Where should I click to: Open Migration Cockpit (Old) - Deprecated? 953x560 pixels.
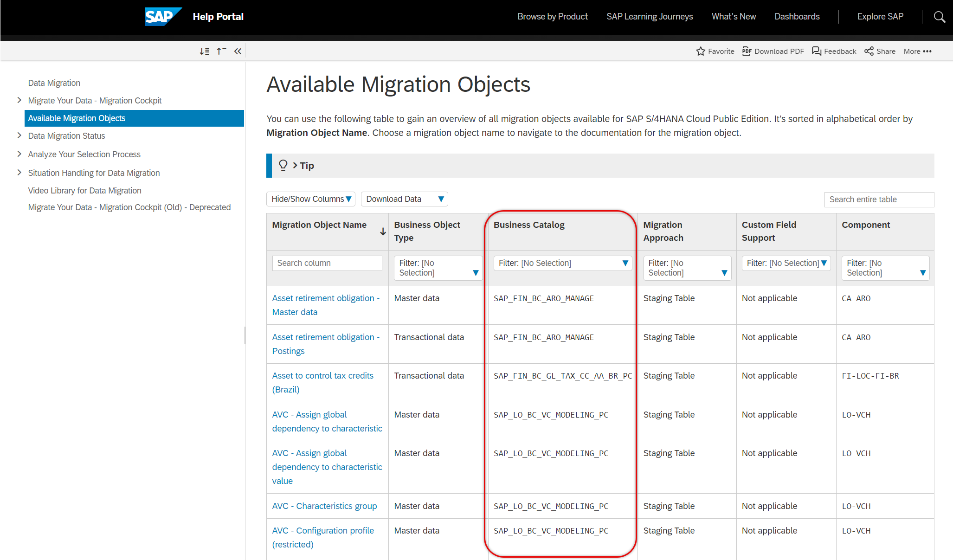(129, 207)
